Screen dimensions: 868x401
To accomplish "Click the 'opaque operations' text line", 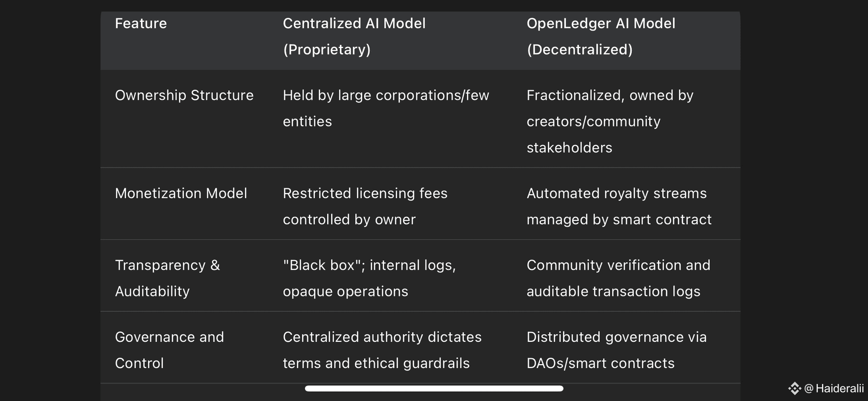I will pyautogui.click(x=346, y=291).
